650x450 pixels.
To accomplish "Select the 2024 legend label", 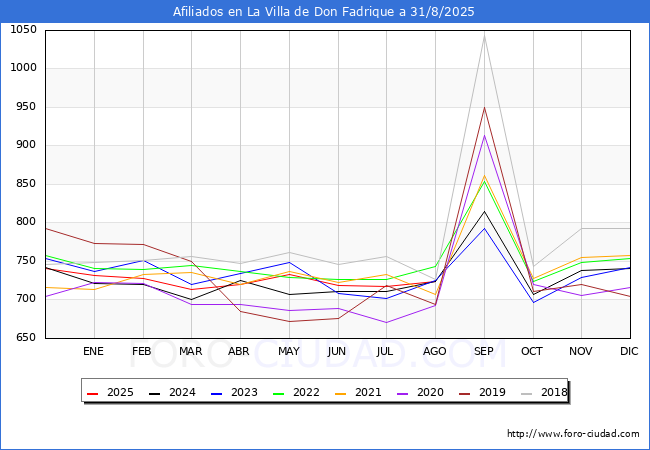I will (x=182, y=392).
